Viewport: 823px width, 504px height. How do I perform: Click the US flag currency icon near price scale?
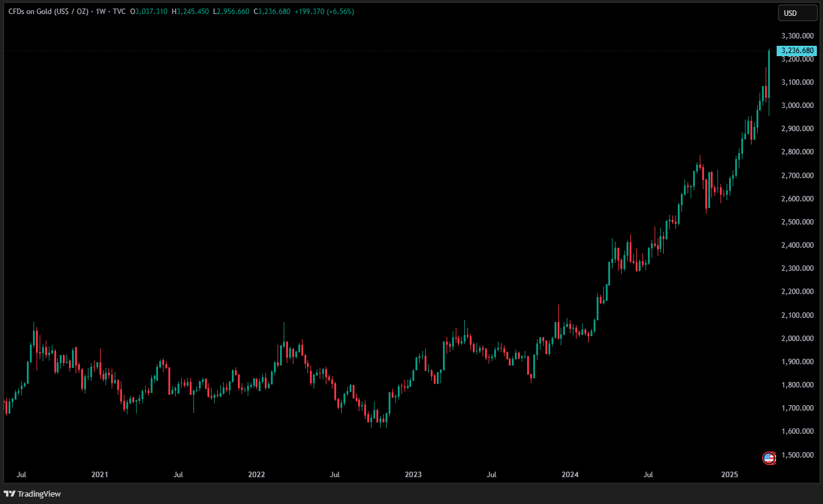(x=769, y=458)
